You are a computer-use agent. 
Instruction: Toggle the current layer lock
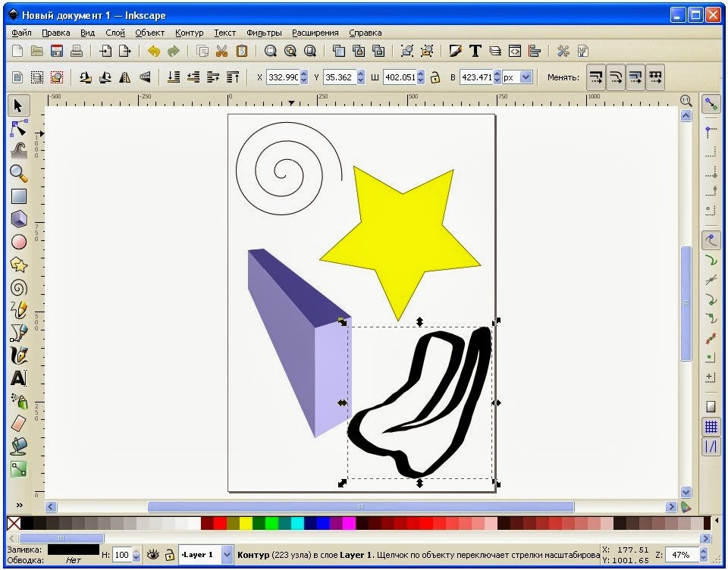(170, 555)
